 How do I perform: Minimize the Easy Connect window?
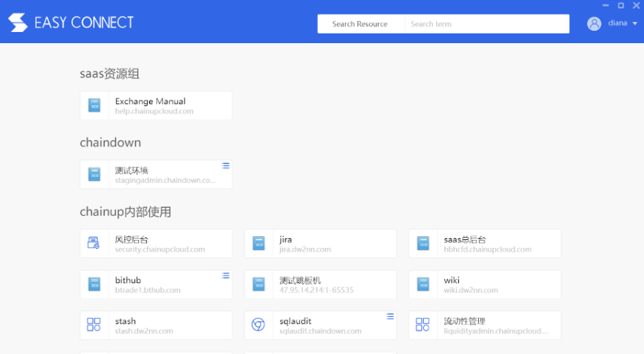[605, 5]
